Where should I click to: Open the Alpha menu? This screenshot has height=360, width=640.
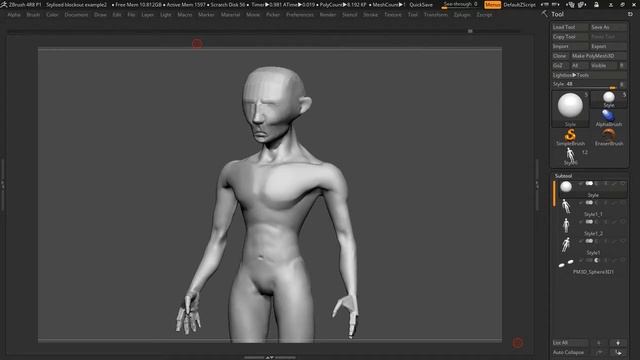tap(14, 15)
